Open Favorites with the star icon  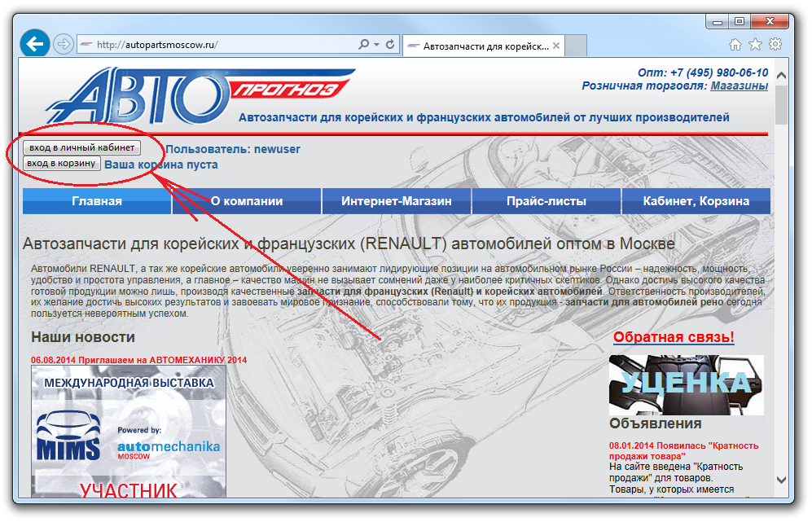[x=755, y=44]
